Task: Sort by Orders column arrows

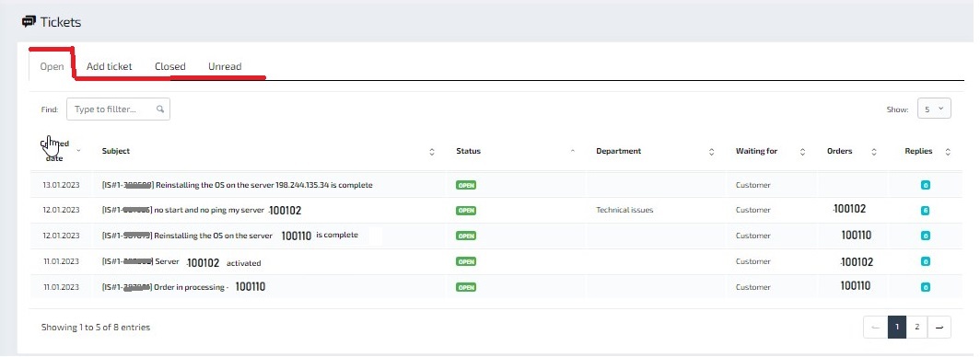Action: click(874, 152)
